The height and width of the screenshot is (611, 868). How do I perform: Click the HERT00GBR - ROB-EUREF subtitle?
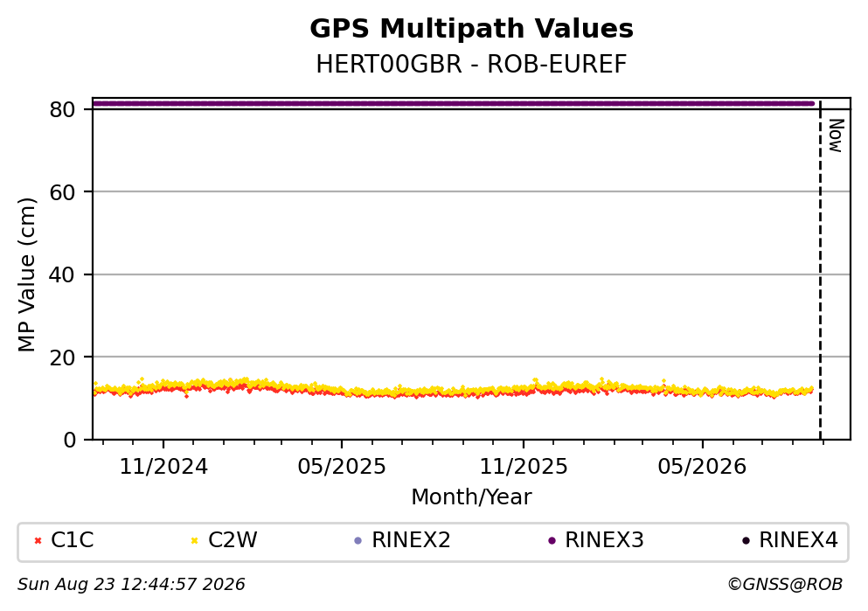pos(472,64)
